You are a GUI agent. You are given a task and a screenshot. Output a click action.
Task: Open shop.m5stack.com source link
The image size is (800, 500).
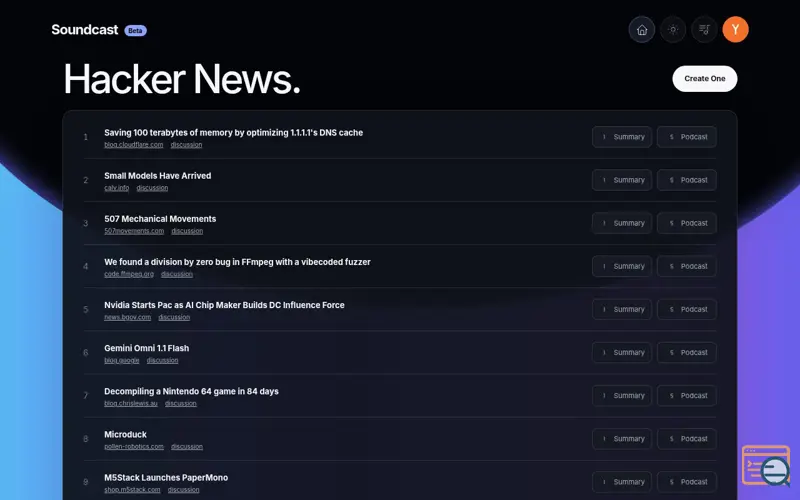[x=132, y=490]
